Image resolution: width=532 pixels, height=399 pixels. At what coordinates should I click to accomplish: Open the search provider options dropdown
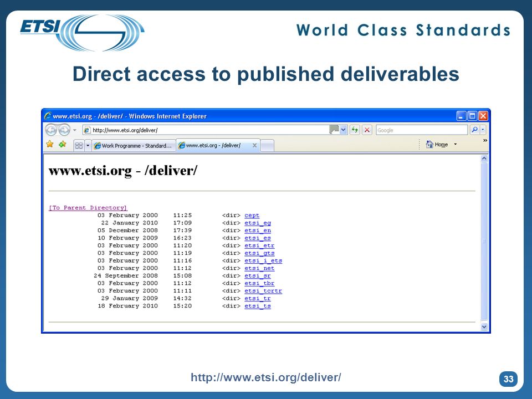click(x=483, y=130)
